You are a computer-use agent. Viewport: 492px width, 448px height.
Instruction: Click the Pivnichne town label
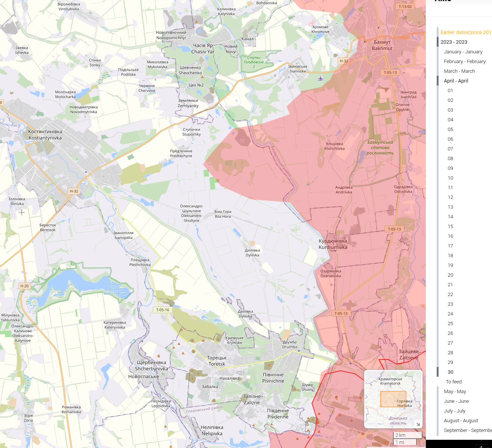click(x=273, y=378)
